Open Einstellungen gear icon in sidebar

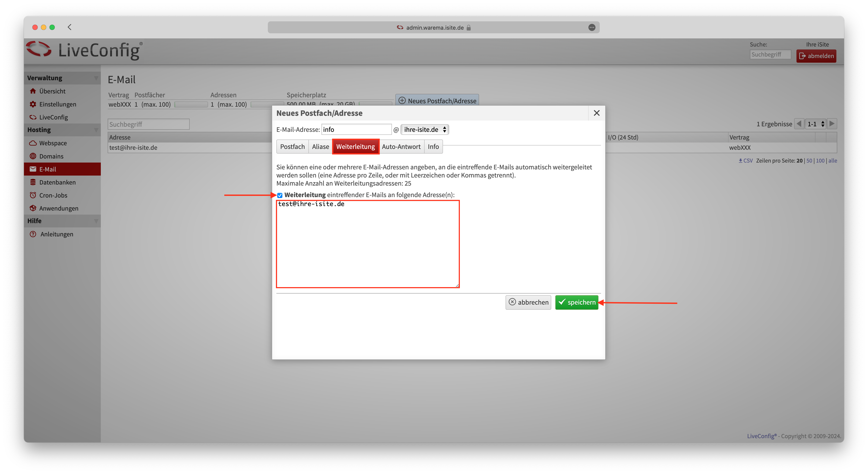point(33,104)
